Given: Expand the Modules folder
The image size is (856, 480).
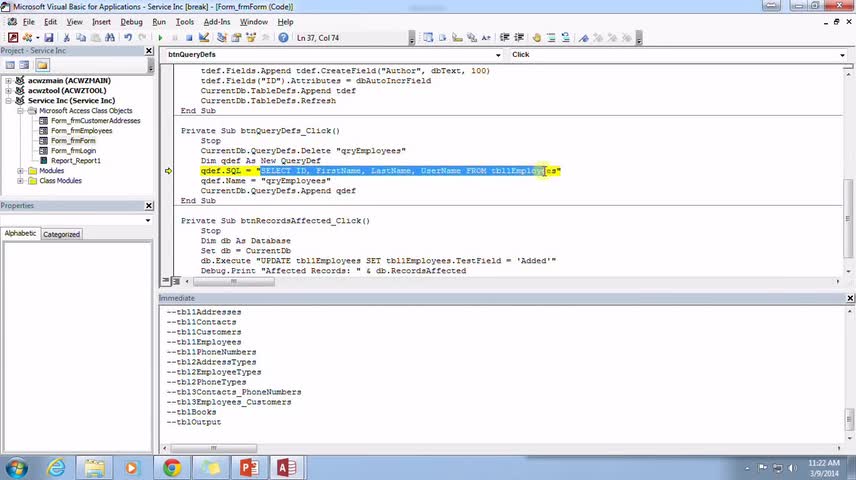Looking at the screenshot, I should coord(20,171).
